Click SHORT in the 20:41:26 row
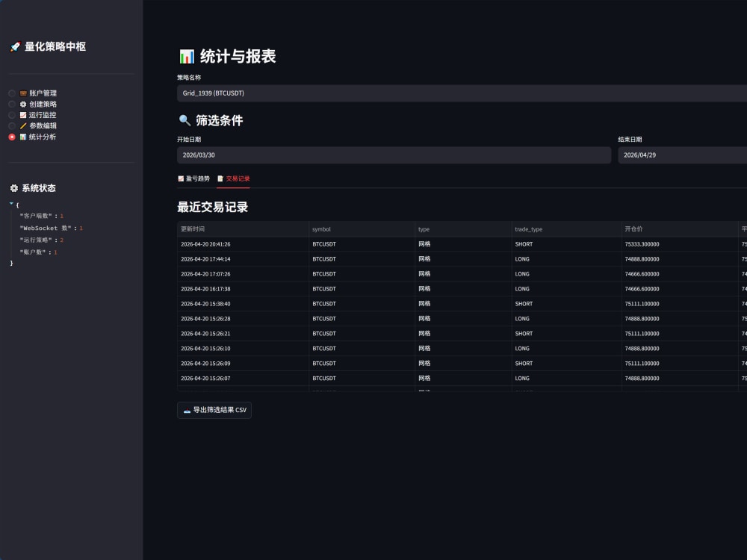Image resolution: width=747 pixels, height=560 pixels. [x=566, y=244]
